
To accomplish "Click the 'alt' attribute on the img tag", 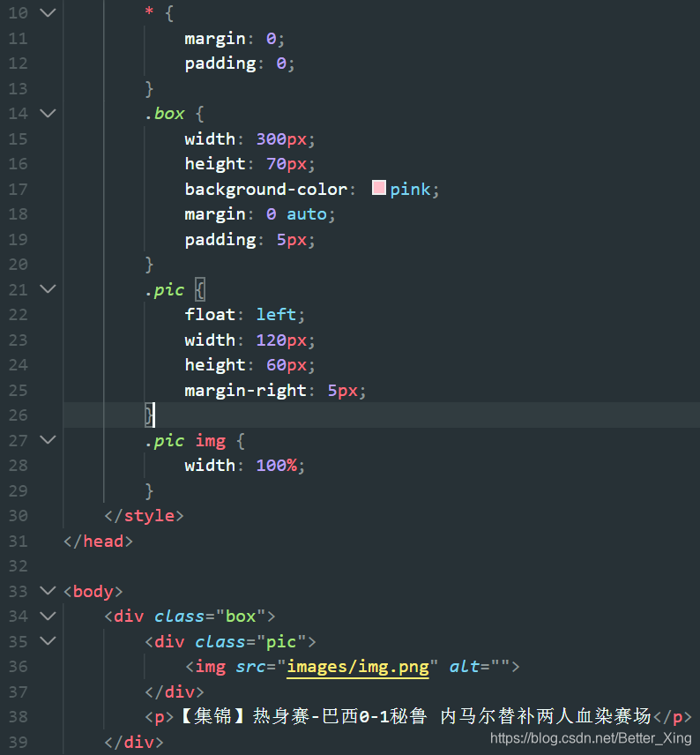I will [464, 667].
